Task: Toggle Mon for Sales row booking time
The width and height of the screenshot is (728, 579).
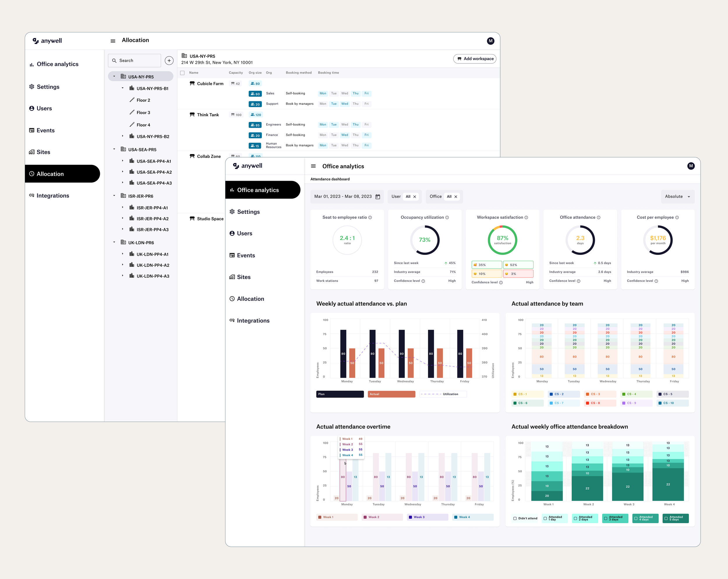Action: tap(323, 93)
